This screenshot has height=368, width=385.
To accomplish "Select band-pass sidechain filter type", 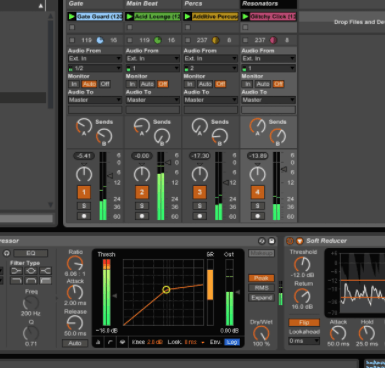I will (x=31, y=281).
